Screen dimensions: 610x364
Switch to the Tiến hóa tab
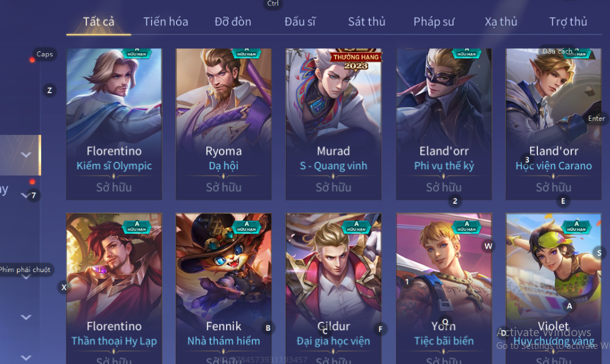[165, 21]
